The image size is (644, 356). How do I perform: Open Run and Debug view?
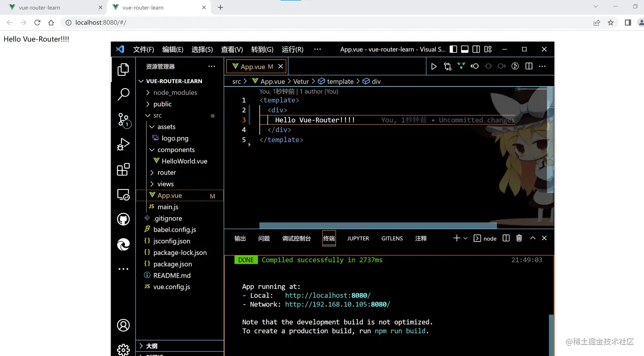click(x=123, y=145)
